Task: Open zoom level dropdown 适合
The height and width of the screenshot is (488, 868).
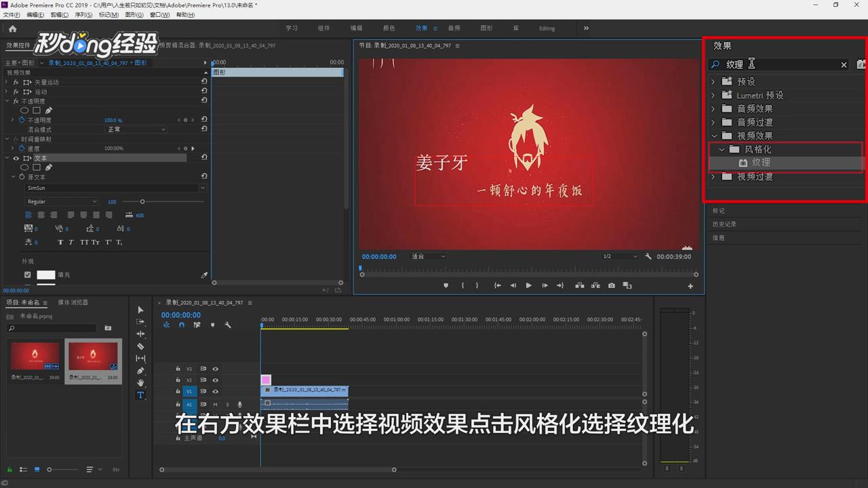Action: tap(429, 257)
